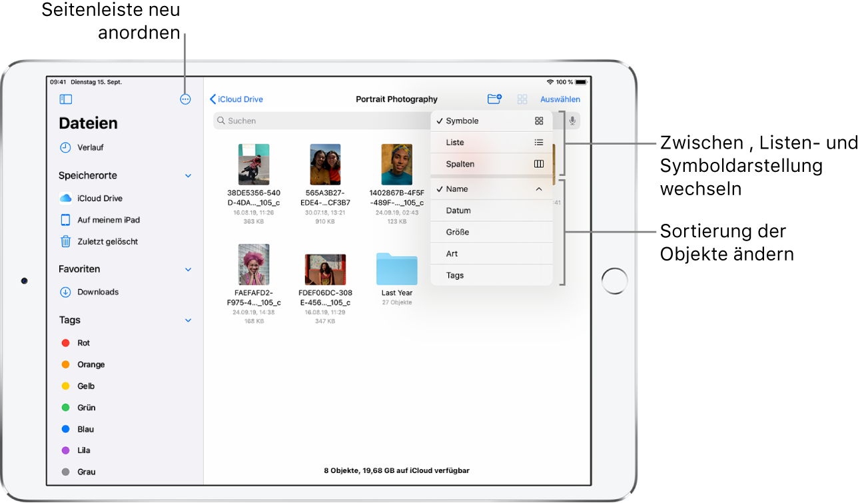This screenshot has width=868, height=503.
Task: Create a new folder with folder-plus icon
Action: coord(494,99)
